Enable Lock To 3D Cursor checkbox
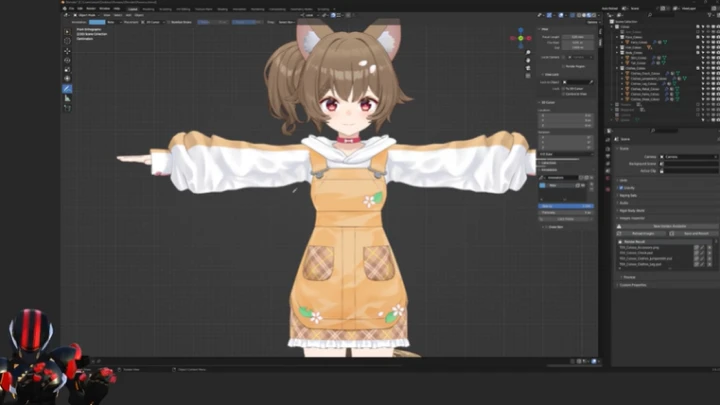720x405 pixels. pyautogui.click(x=563, y=89)
